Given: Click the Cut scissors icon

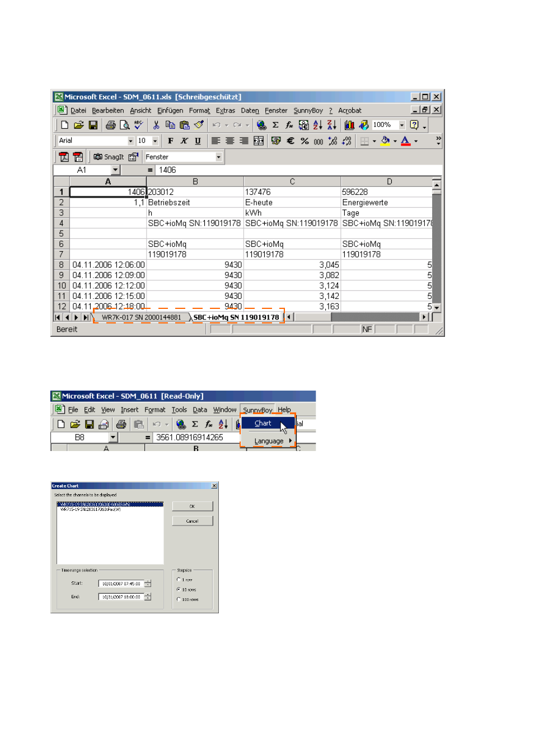Looking at the screenshot, I should pyautogui.click(x=156, y=125).
